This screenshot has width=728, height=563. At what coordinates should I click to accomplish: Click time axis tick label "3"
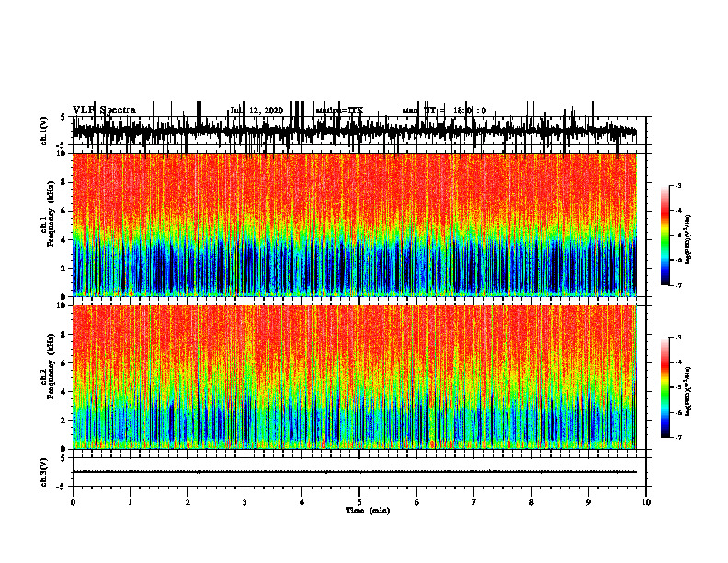245,502
